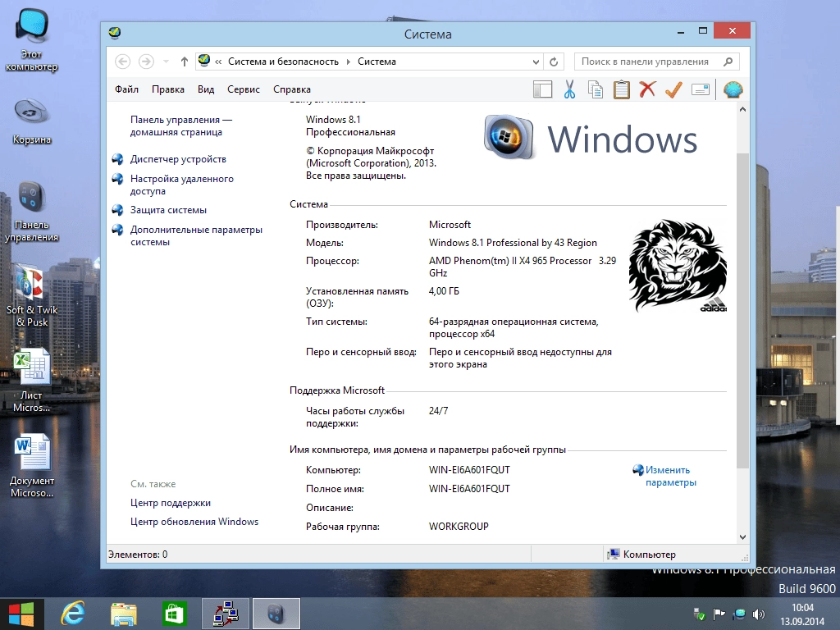Launch Internet Explorer from taskbar
Image resolution: width=840 pixels, height=630 pixels.
[73, 614]
